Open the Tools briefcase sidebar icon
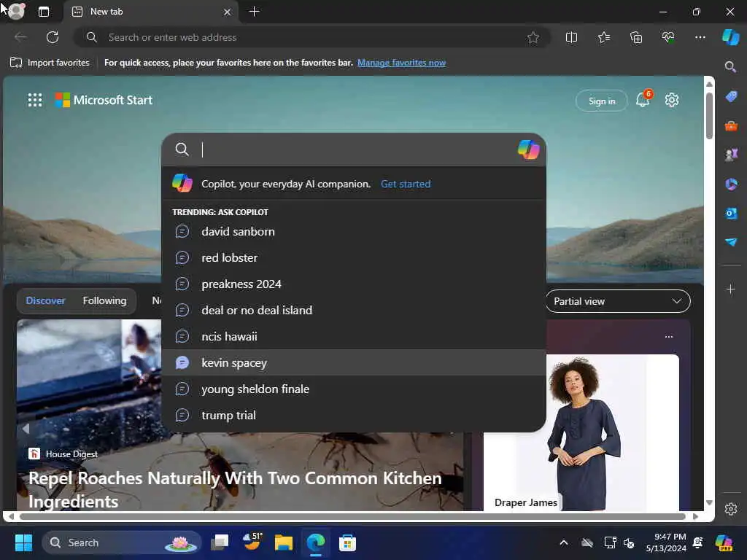Image resolution: width=747 pixels, height=560 pixels. tap(731, 126)
